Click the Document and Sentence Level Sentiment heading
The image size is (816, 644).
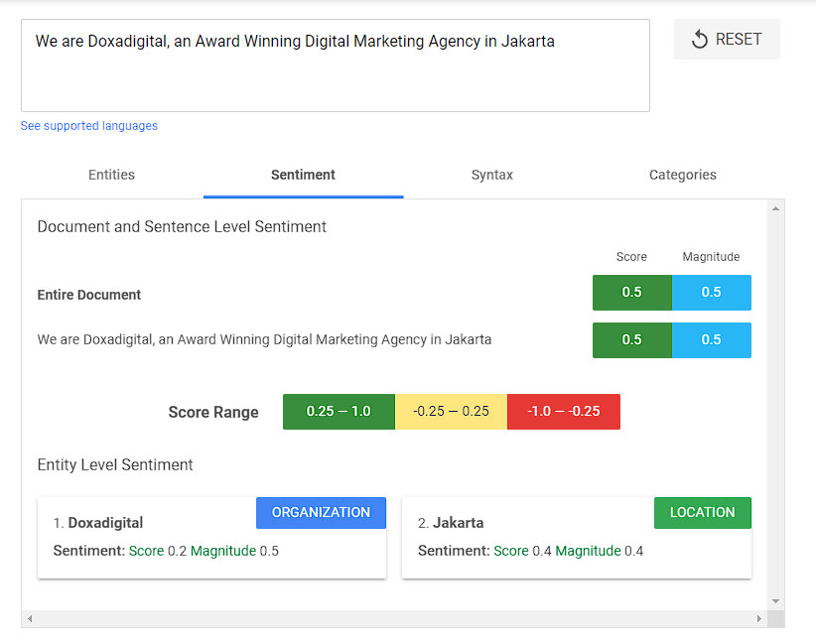(x=182, y=227)
